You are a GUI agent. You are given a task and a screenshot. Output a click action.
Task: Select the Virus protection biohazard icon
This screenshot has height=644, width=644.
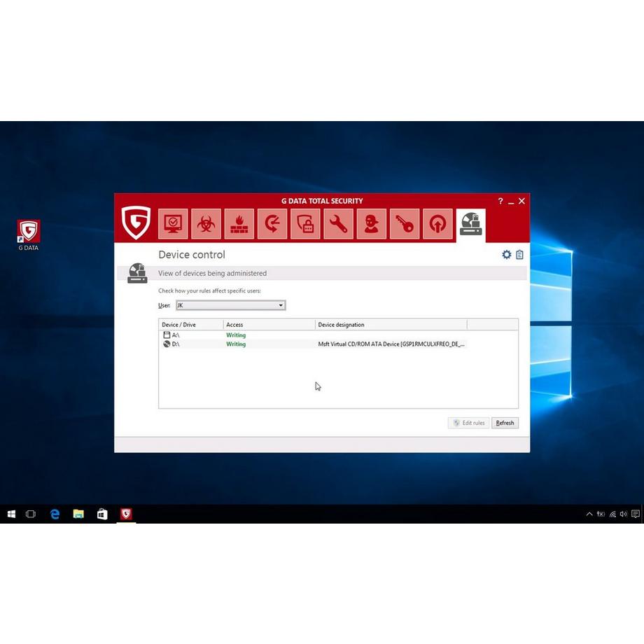pos(206,223)
